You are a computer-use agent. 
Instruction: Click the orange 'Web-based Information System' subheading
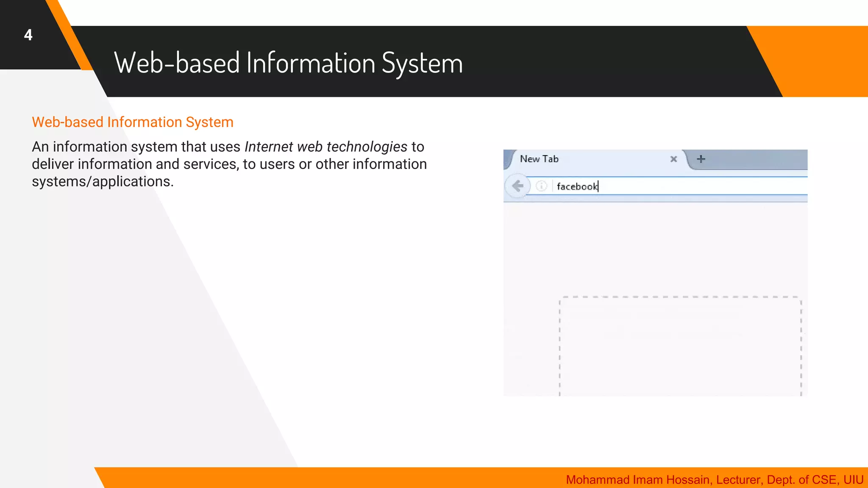pyautogui.click(x=133, y=122)
